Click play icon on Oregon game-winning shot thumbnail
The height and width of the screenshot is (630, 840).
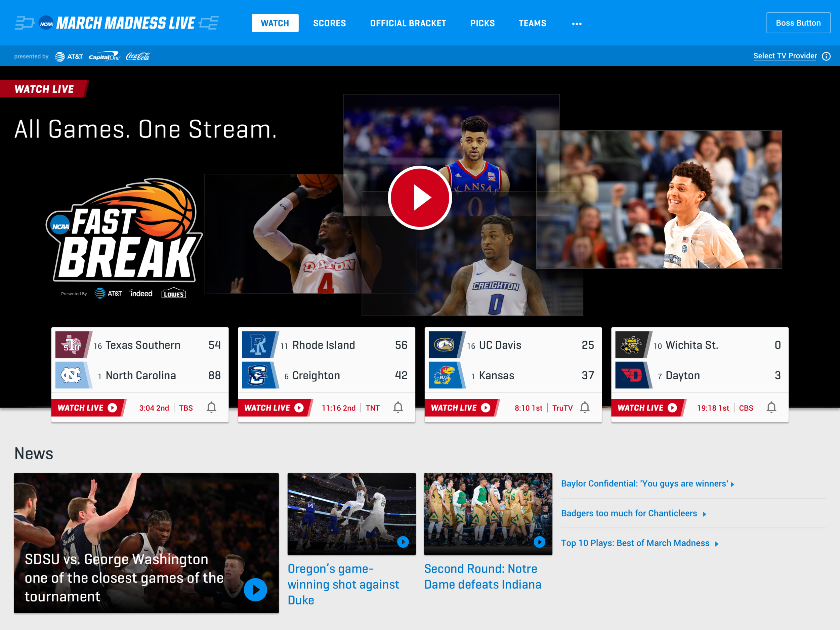coord(403,542)
